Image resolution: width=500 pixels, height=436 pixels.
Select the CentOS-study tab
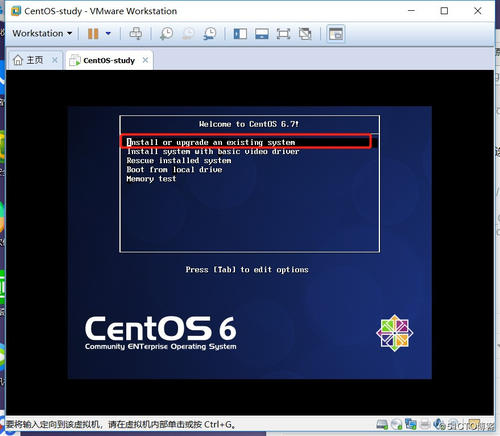(102, 60)
